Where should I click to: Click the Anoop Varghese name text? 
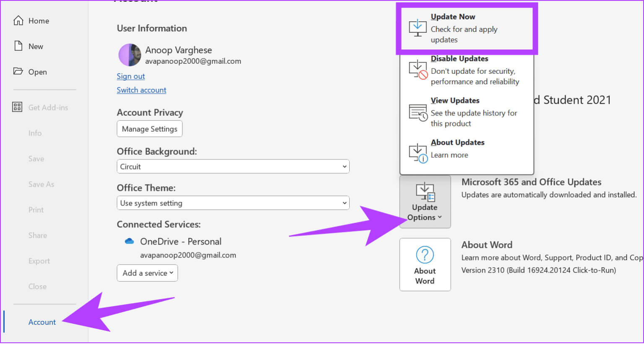tap(179, 50)
